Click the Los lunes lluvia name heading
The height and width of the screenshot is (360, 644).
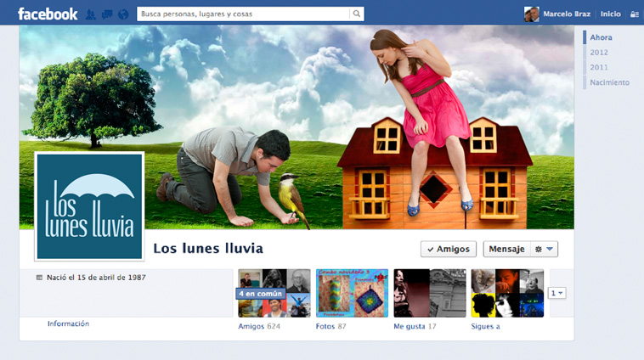[x=208, y=249]
